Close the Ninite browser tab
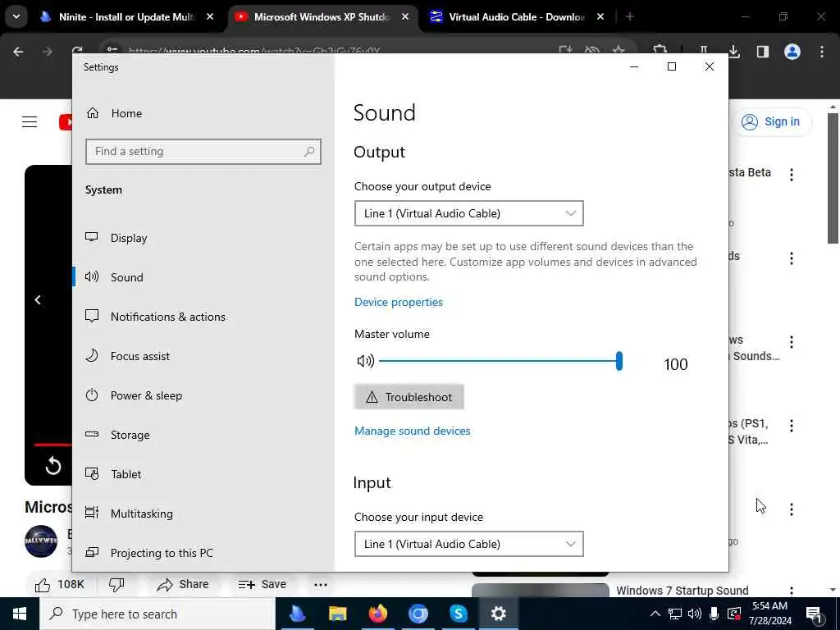This screenshot has height=630, width=840. 210,16
